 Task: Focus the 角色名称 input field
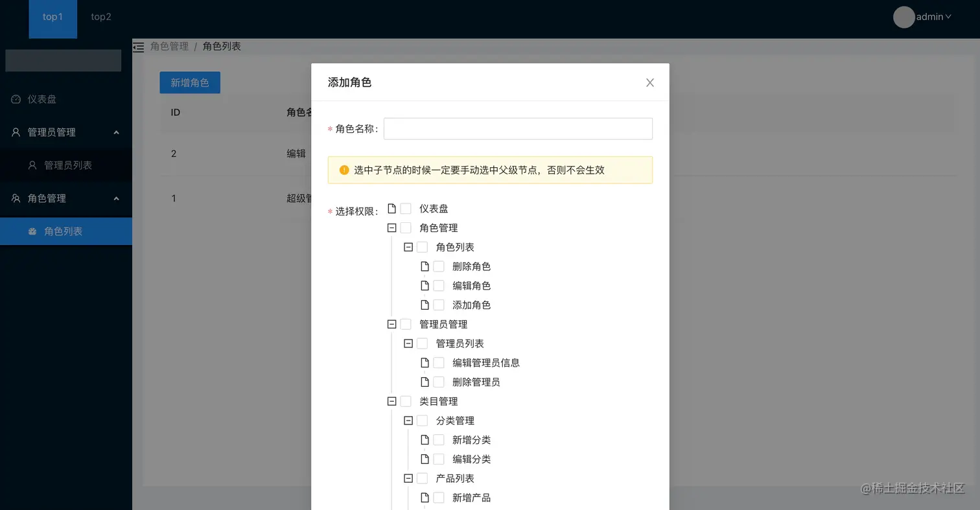518,128
